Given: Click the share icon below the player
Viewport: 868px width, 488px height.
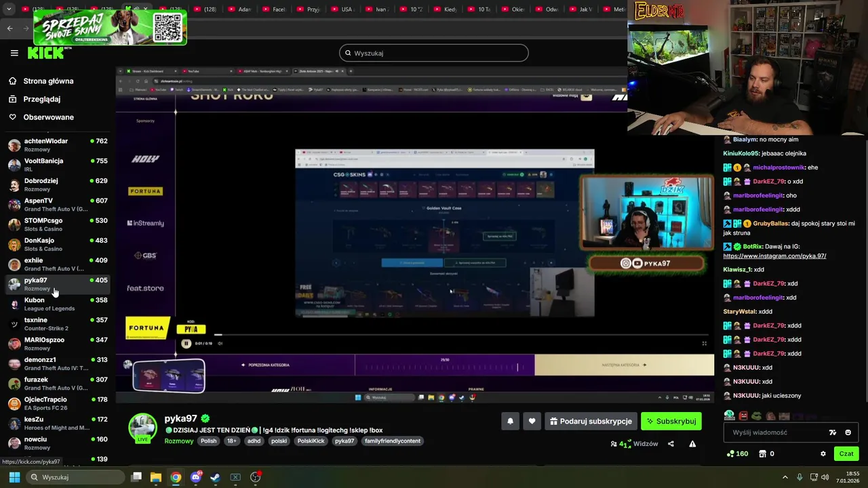Looking at the screenshot, I should 671,444.
